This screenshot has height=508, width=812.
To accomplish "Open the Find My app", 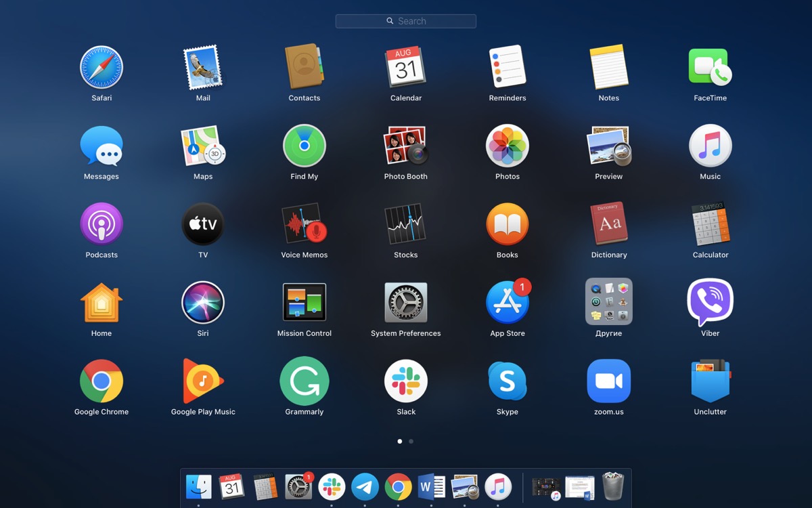I will click(x=304, y=146).
